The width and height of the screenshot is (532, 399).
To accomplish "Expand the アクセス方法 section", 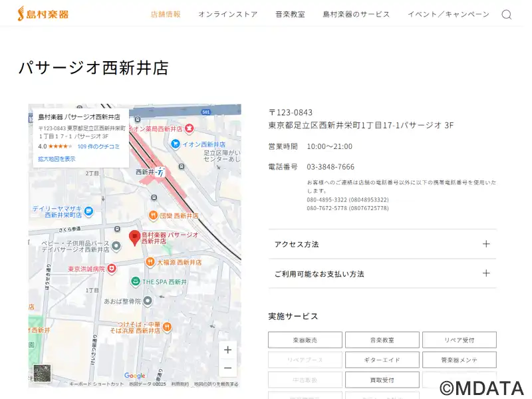I will (382, 244).
